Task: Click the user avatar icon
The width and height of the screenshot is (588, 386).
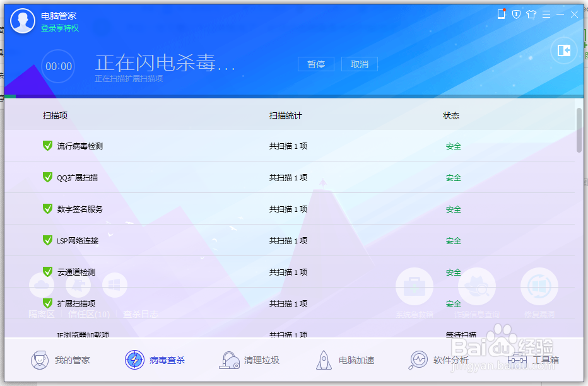Action: tap(23, 21)
